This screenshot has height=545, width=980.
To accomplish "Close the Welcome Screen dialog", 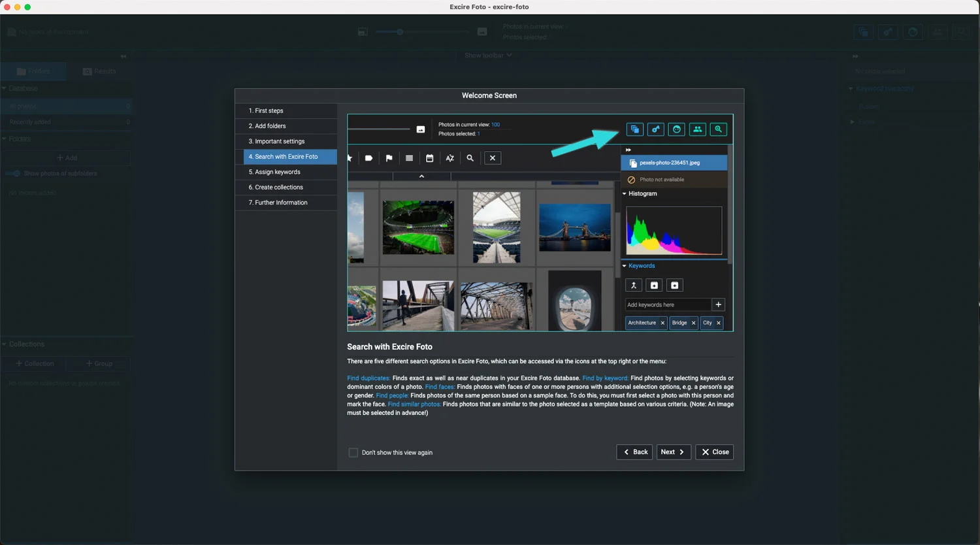I will (715, 452).
